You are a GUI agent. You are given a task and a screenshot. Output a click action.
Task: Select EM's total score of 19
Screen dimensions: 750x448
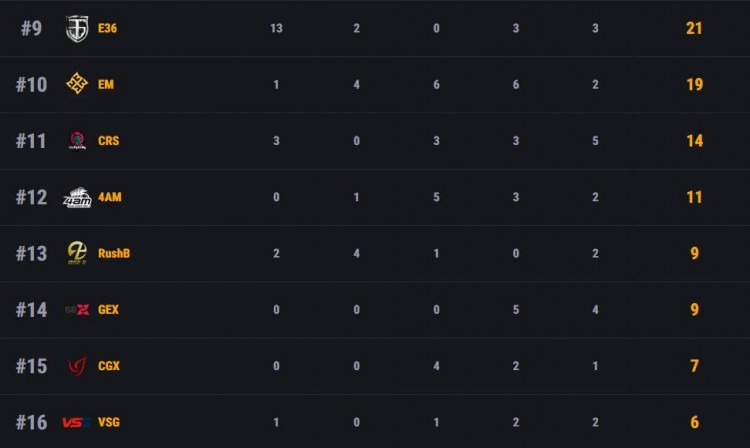694,85
